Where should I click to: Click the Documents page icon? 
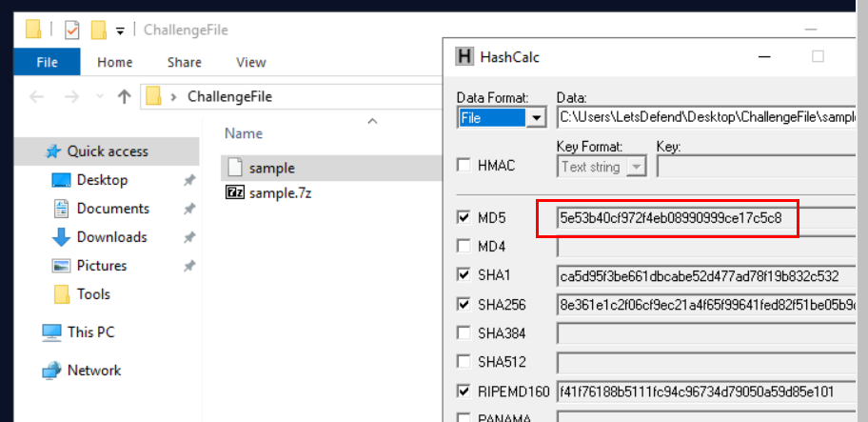click(x=61, y=209)
